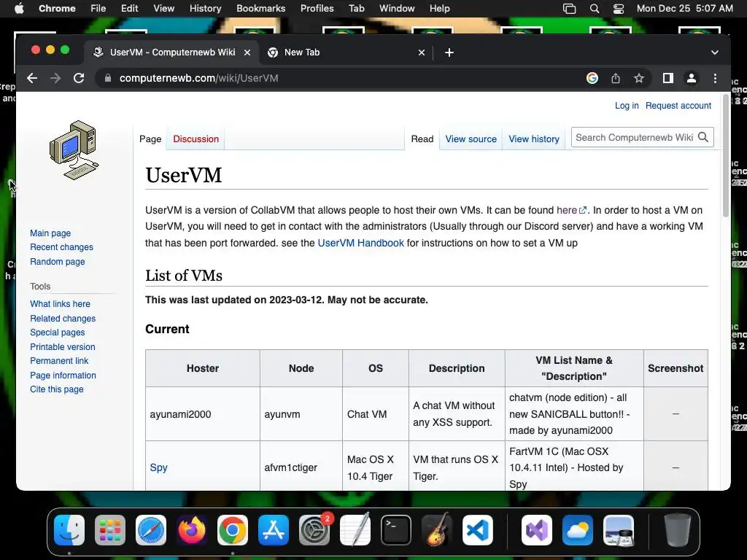Click the Log in link
This screenshot has height=560, width=747.
(627, 106)
